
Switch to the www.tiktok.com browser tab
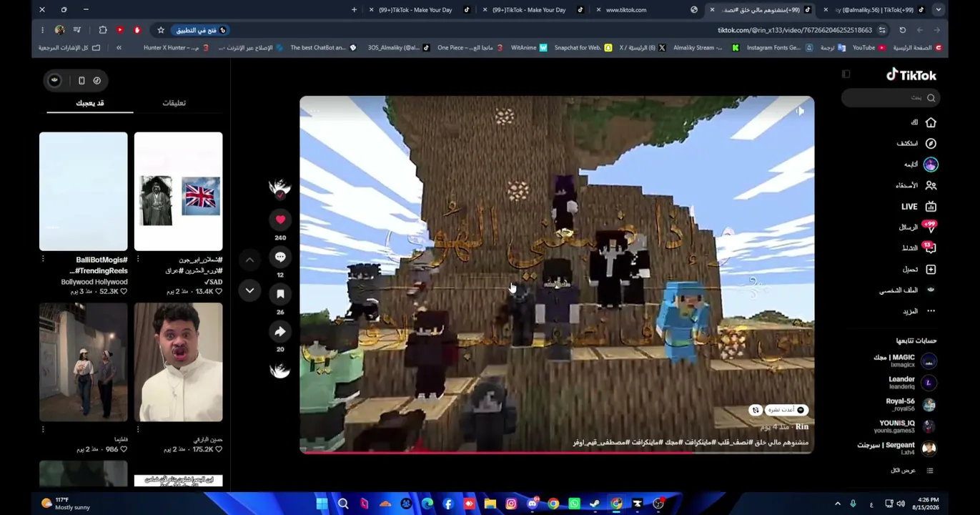645,10
